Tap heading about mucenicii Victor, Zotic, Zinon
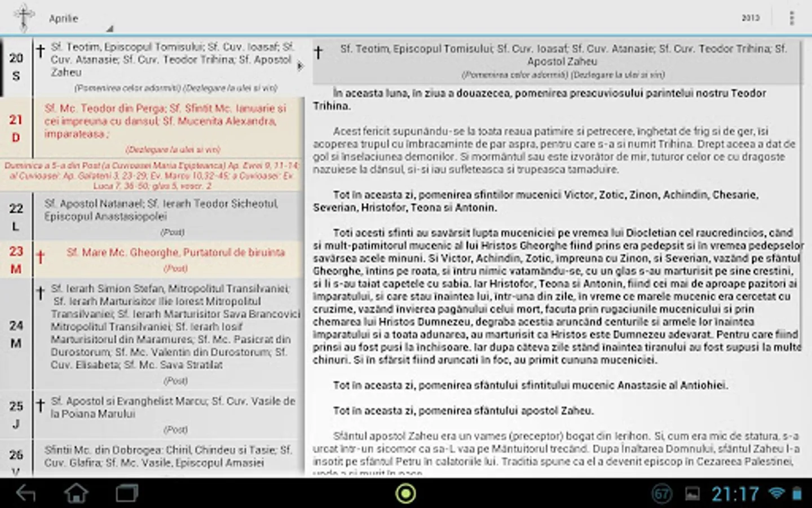 [536, 201]
